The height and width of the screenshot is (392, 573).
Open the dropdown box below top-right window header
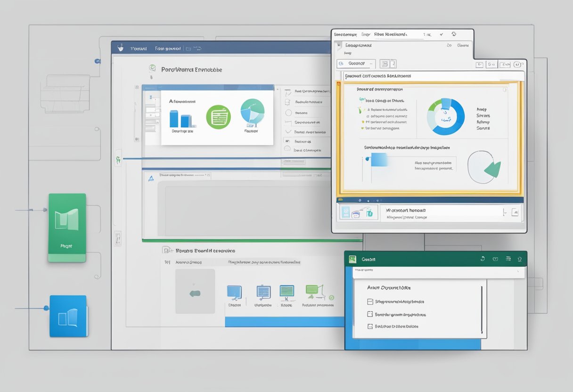tap(356, 64)
